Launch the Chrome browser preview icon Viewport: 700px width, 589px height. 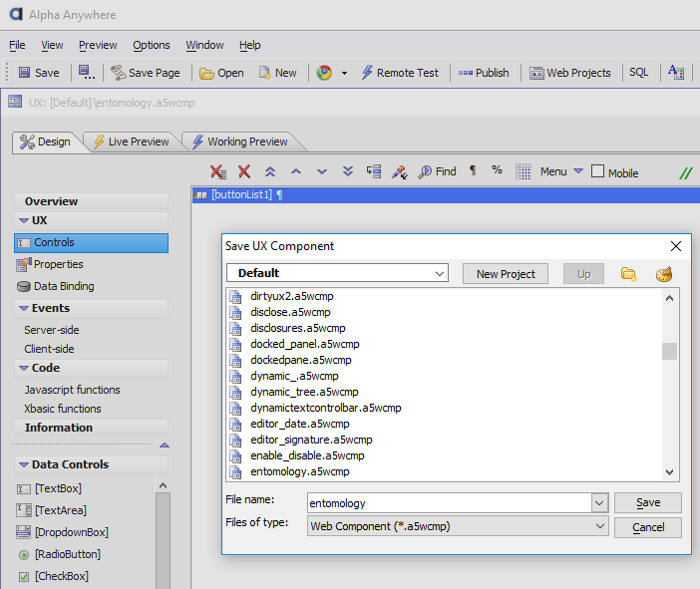pyautogui.click(x=324, y=73)
